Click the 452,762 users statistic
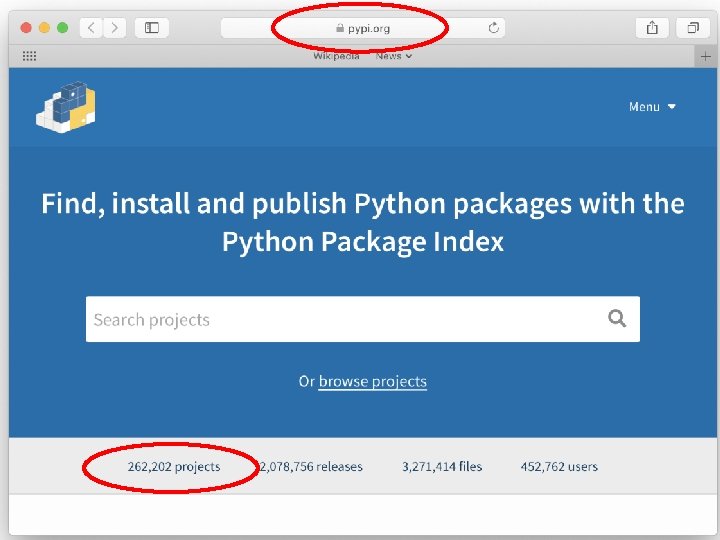 (559, 467)
